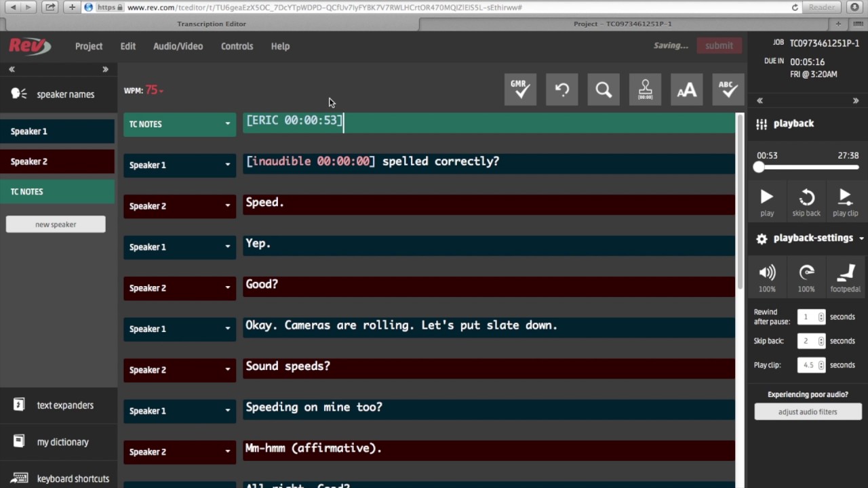Click the playback position slider handle
This screenshot has height=488, width=868.
click(x=759, y=167)
